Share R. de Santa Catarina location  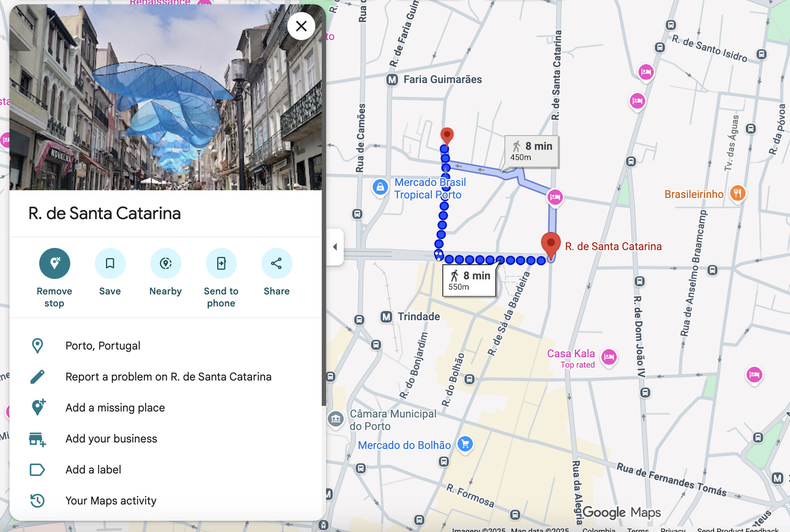tap(277, 263)
